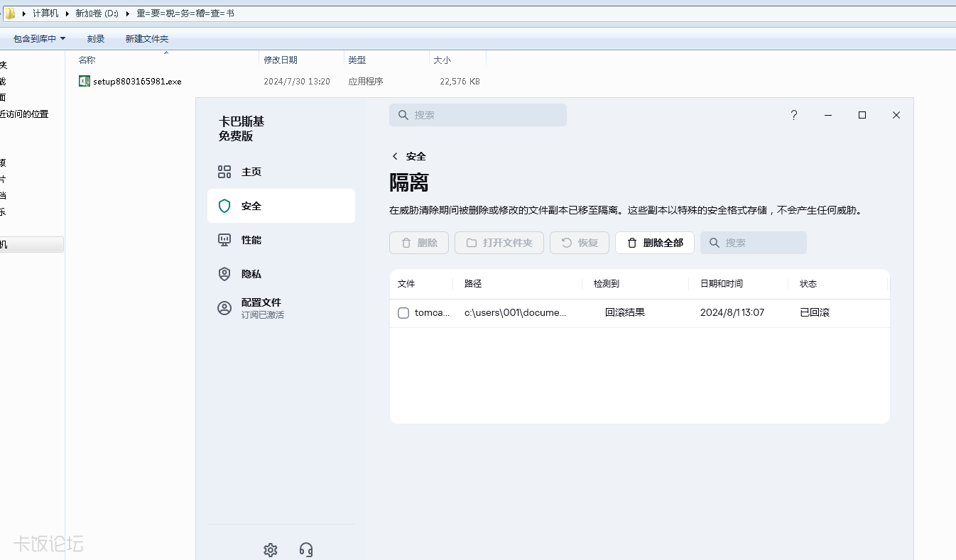Viewport: 956px width, 560px height.
Task: Select the 配置文件 sidebar menu item
Action: click(281, 308)
